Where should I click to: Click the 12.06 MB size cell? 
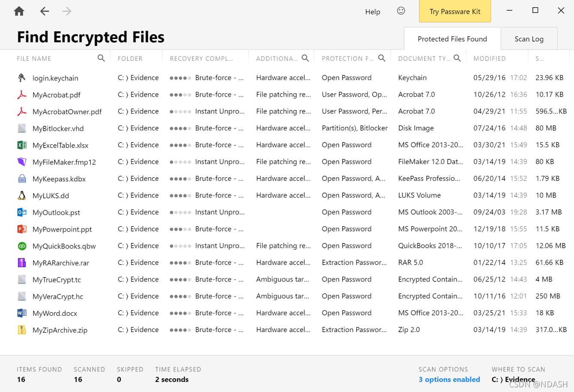coord(550,246)
